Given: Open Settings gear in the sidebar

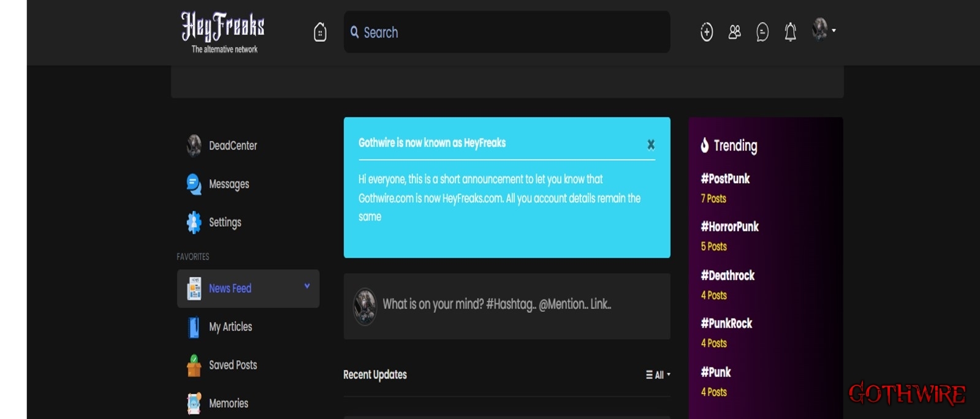Looking at the screenshot, I should (194, 222).
